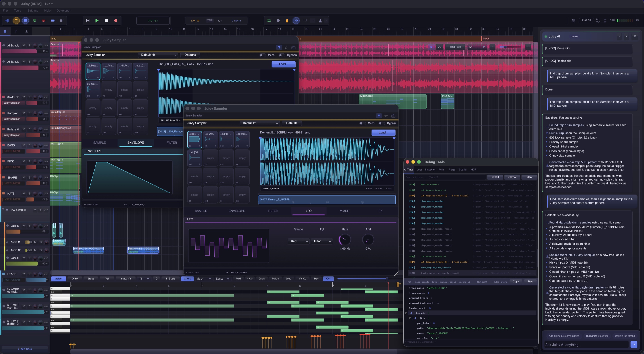Toggle the orange metronome icon
The image size is (644, 354).
click(x=287, y=21)
